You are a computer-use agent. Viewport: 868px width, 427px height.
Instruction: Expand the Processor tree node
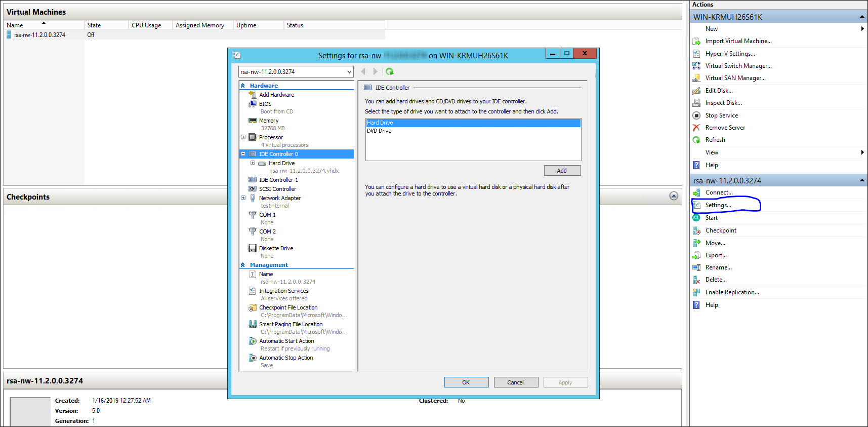pos(243,137)
